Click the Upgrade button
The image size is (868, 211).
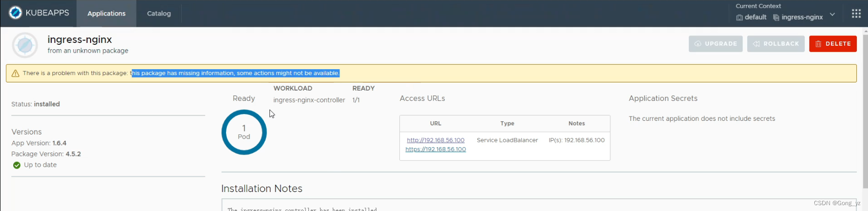coord(716,44)
